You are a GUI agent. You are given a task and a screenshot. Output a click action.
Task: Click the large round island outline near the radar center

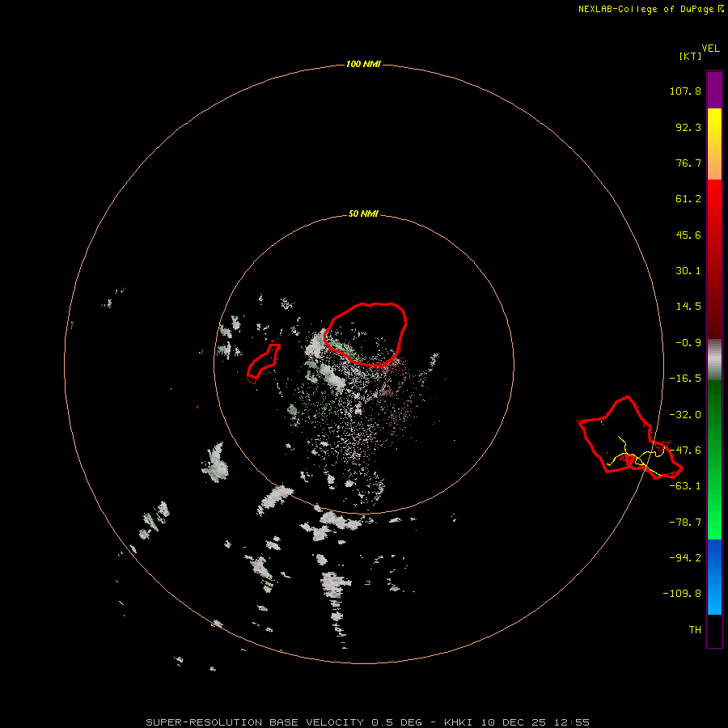(x=366, y=334)
